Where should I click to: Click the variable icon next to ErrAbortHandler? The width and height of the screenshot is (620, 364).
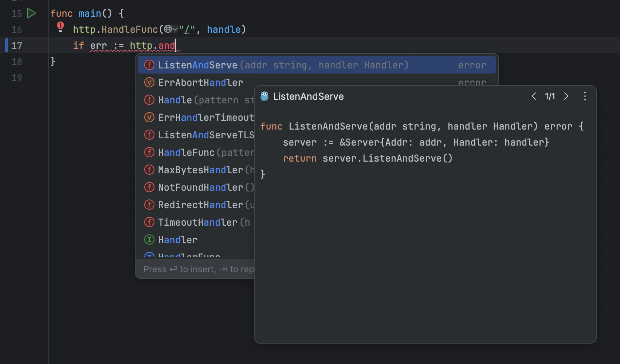[149, 82]
